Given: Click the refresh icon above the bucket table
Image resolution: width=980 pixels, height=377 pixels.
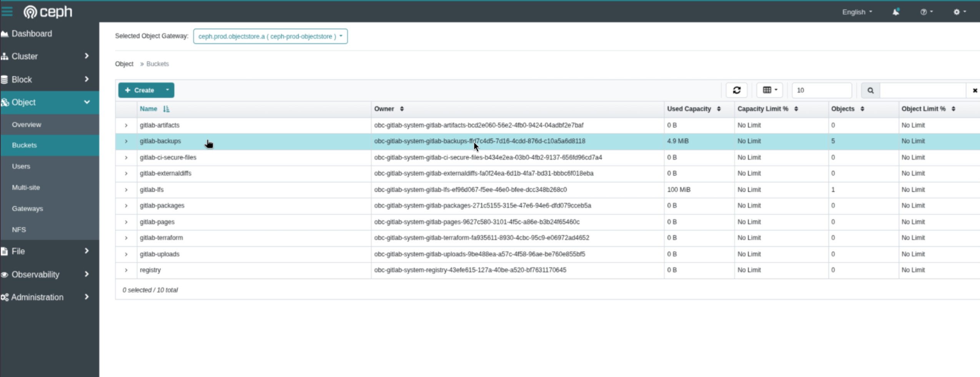Looking at the screenshot, I should pos(737,90).
